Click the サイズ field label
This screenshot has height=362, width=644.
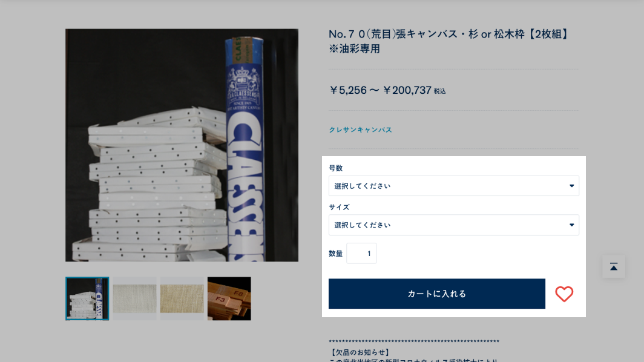(x=339, y=207)
